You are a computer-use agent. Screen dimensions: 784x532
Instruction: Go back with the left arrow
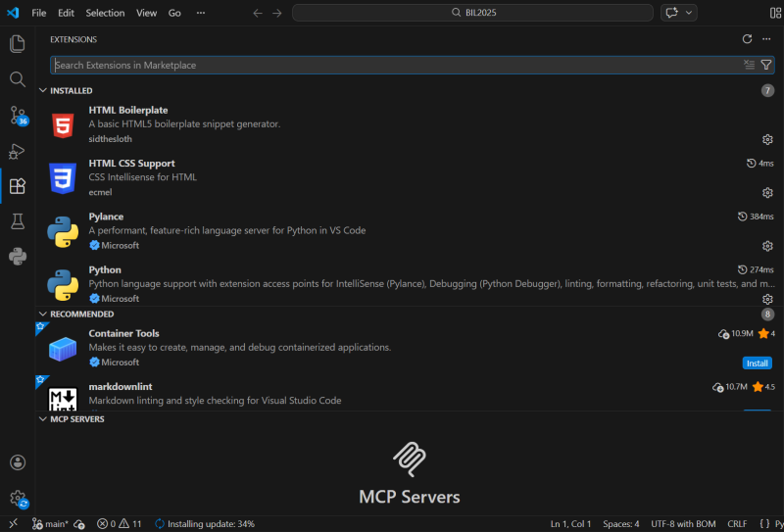(x=258, y=13)
